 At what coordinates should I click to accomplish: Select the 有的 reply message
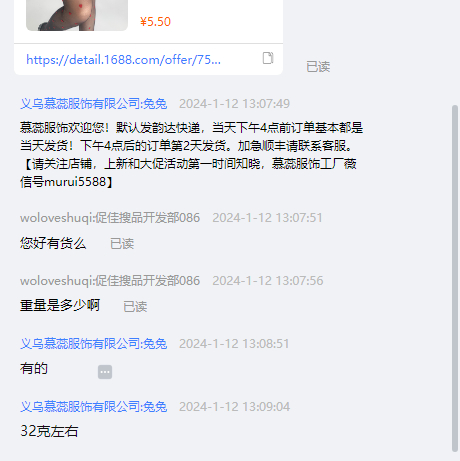pos(34,368)
